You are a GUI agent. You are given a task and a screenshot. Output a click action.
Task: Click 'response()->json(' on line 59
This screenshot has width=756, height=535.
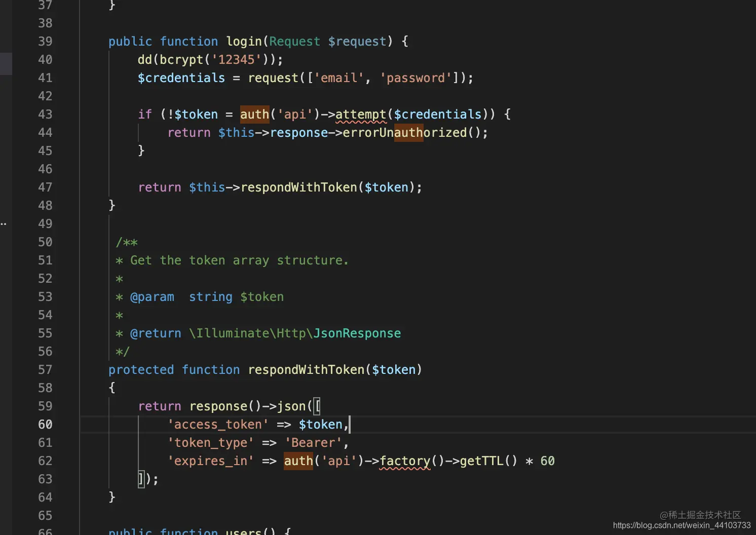[x=251, y=406]
